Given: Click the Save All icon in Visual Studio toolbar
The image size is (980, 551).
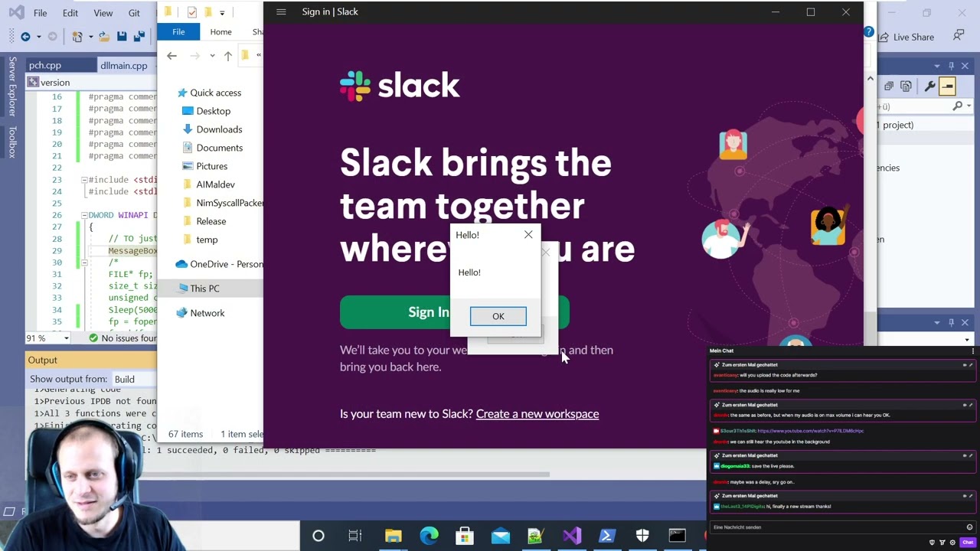Looking at the screenshot, I should (139, 37).
